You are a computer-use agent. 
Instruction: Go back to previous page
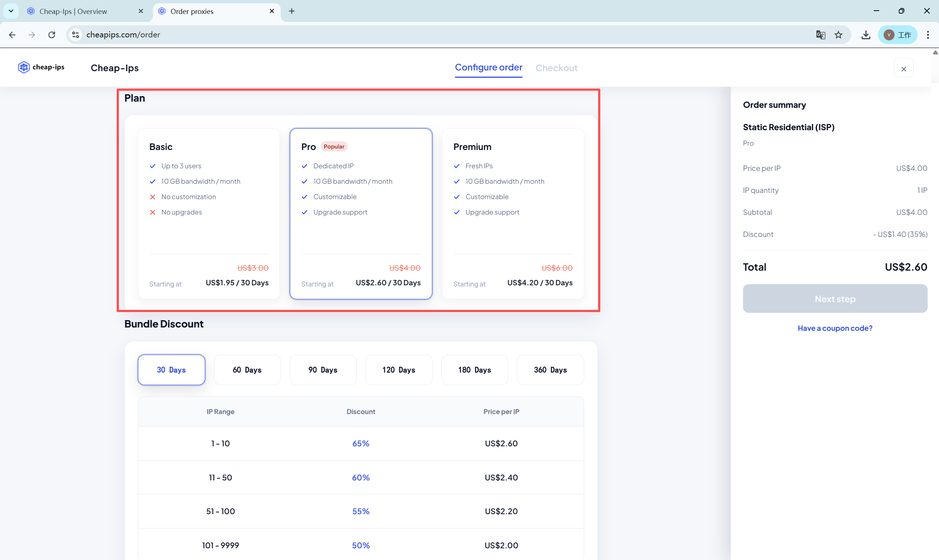pos(12,35)
